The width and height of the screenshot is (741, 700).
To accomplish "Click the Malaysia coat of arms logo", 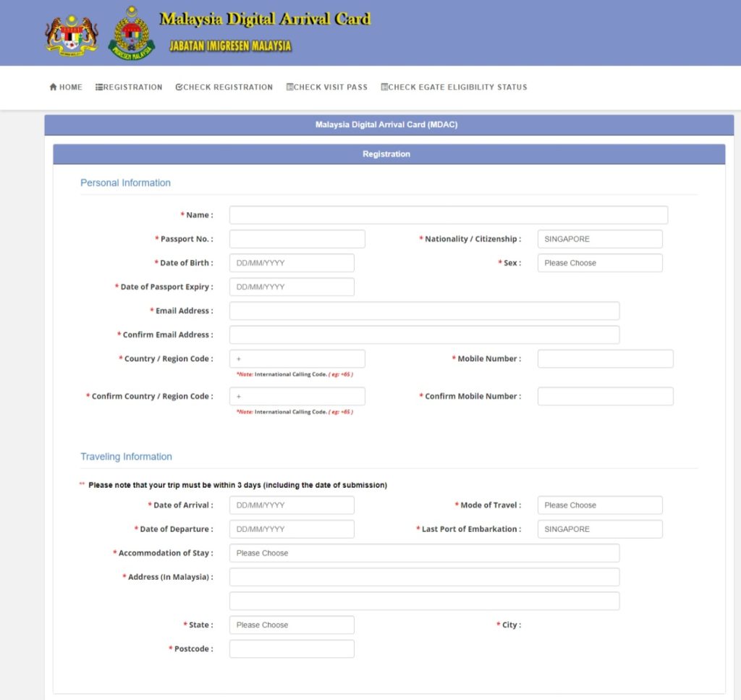I will coord(72,35).
